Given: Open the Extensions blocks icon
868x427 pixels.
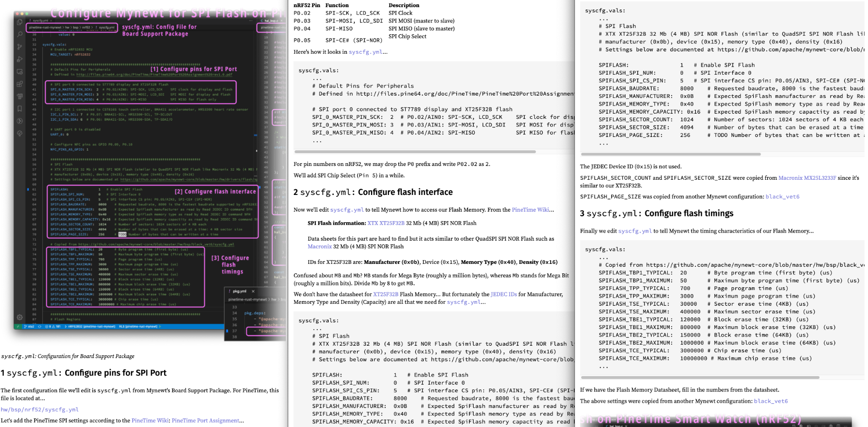Looking at the screenshot, I should 20,84.
